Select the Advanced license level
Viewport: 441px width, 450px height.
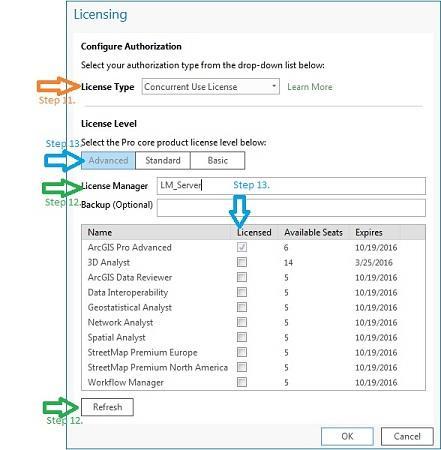pos(108,160)
